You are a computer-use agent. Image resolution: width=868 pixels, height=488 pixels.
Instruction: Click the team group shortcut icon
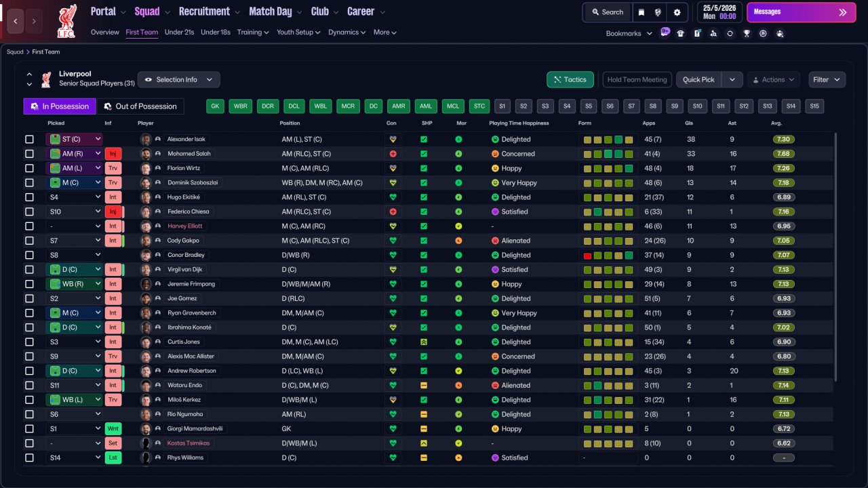(x=780, y=33)
